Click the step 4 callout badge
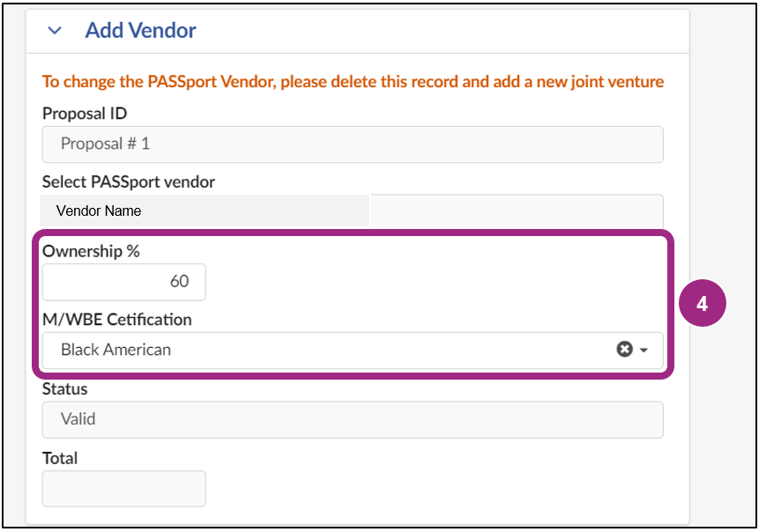759x532 pixels. click(704, 303)
